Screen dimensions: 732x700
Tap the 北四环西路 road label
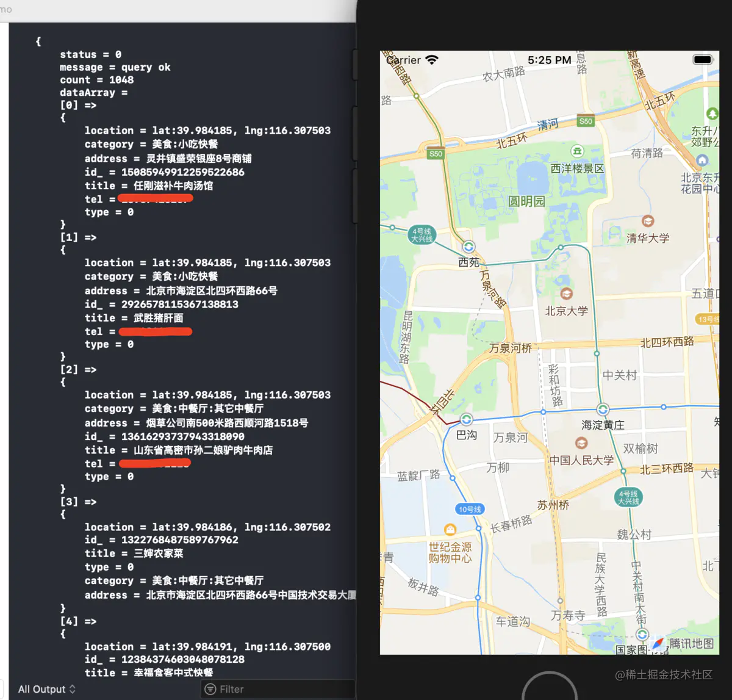pyautogui.click(x=667, y=342)
